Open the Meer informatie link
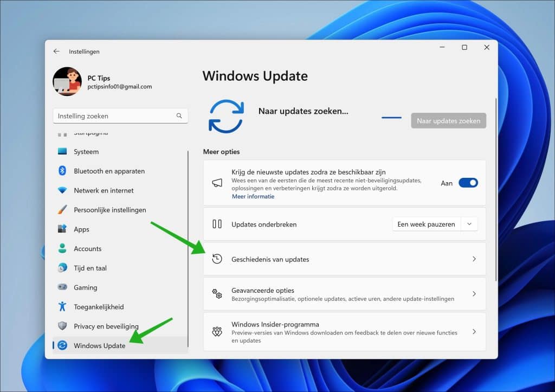Image resolution: width=555 pixels, height=392 pixels. (x=253, y=196)
